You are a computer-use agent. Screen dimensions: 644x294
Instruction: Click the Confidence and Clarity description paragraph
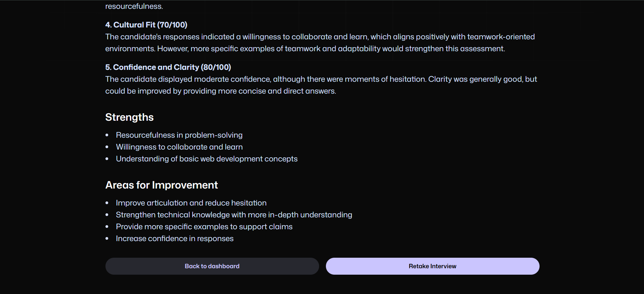[321, 85]
